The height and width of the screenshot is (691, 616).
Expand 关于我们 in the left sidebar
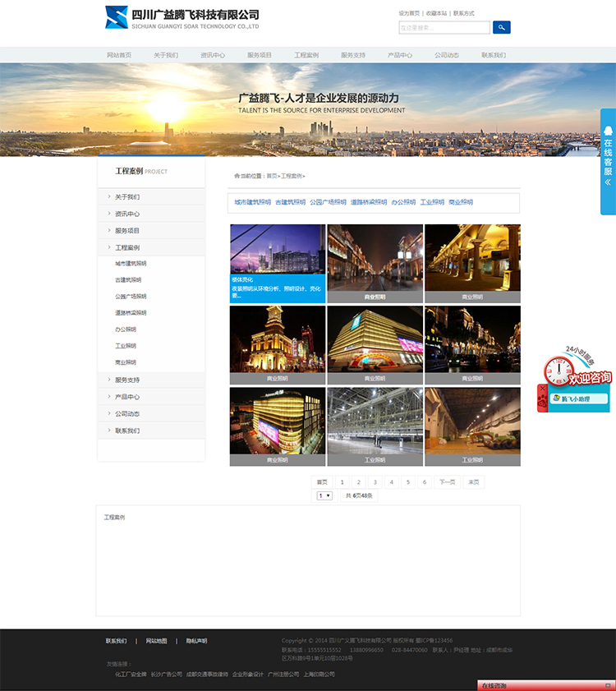click(127, 197)
